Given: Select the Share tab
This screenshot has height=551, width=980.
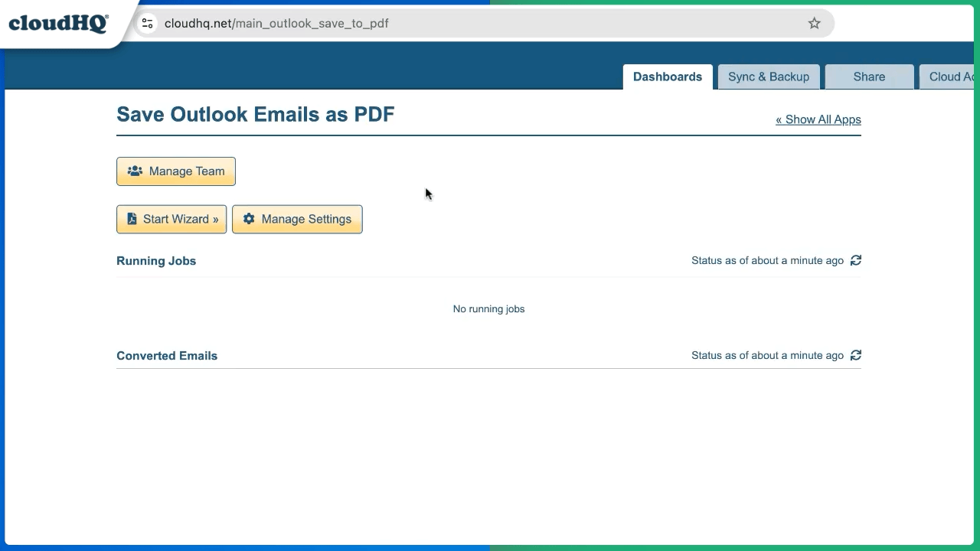Looking at the screenshot, I should [x=869, y=77].
